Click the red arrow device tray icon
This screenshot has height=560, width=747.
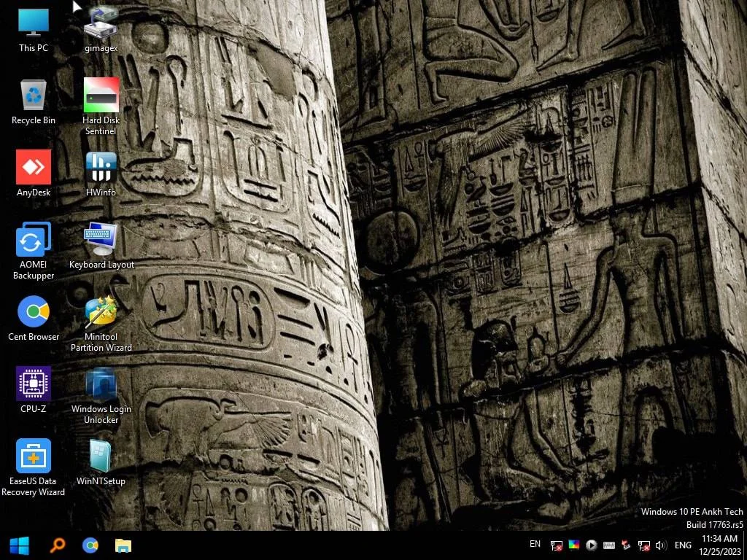(626, 545)
